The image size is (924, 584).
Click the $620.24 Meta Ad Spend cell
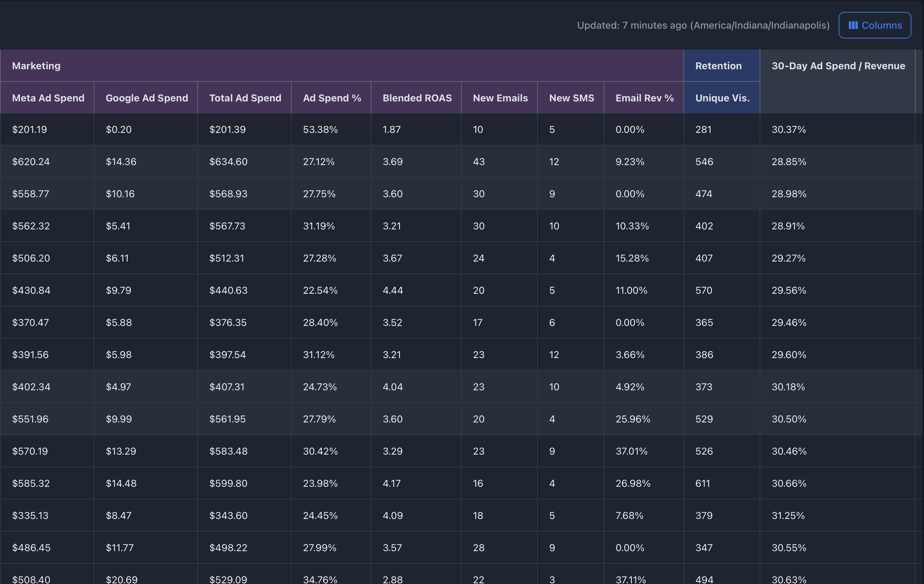(x=31, y=162)
